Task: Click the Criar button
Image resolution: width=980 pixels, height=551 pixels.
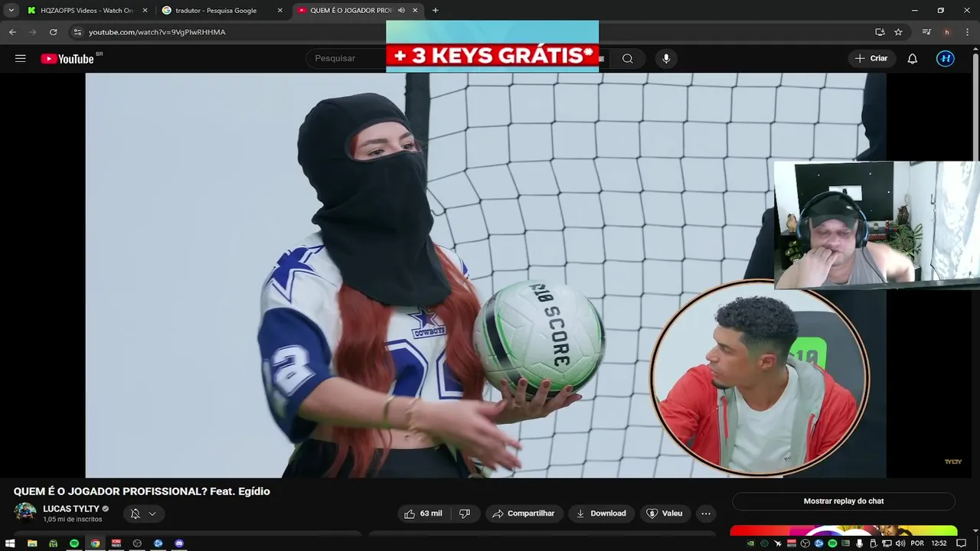Action: click(x=871, y=58)
